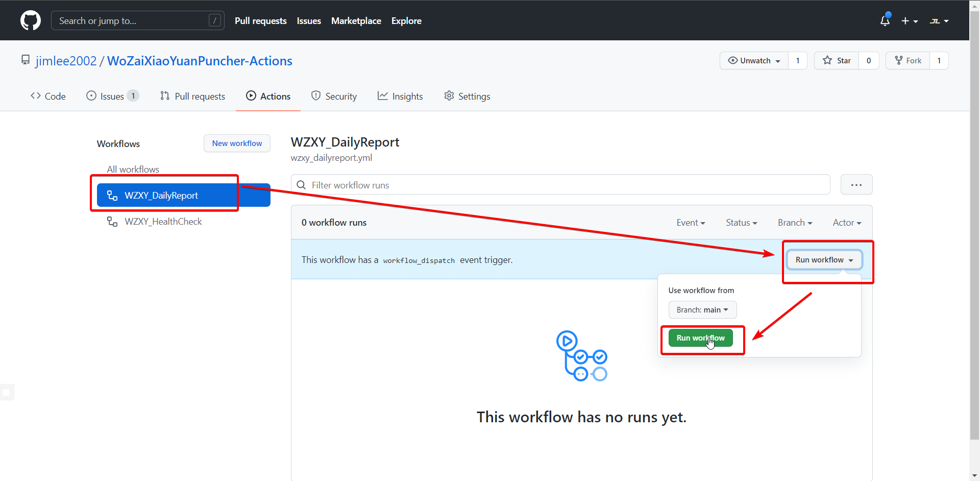980x481 pixels.
Task: Expand the Event filter dropdown
Action: tap(691, 223)
